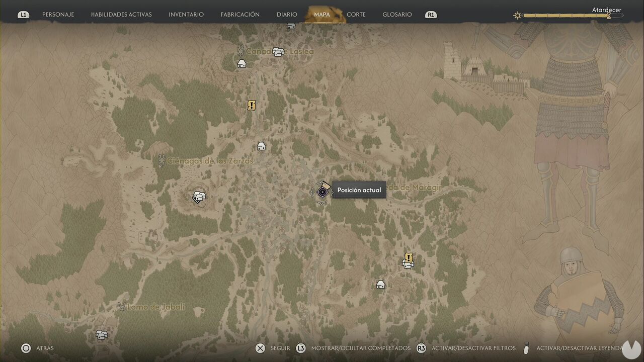
Task: Click the sun icon by time bar
Action: (x=517, y=16)
